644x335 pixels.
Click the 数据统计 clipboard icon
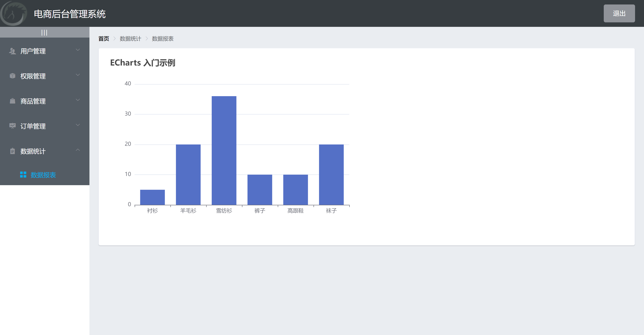coord(12,151)
